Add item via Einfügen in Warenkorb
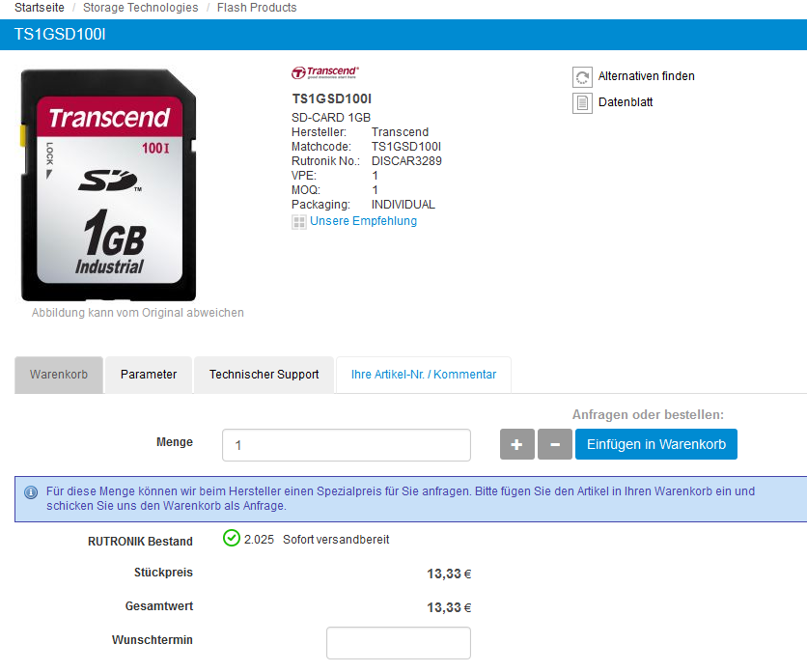 coord(655,444)
